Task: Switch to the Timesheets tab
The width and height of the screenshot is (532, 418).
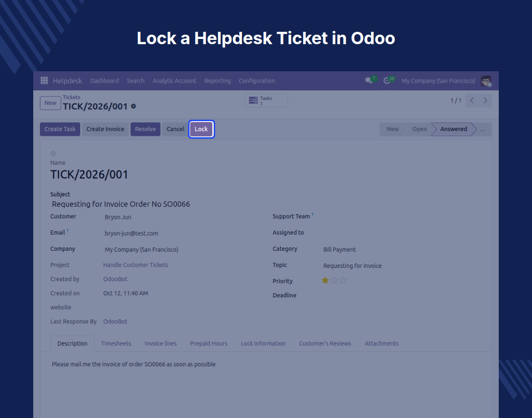Action: tap(116, 343)
